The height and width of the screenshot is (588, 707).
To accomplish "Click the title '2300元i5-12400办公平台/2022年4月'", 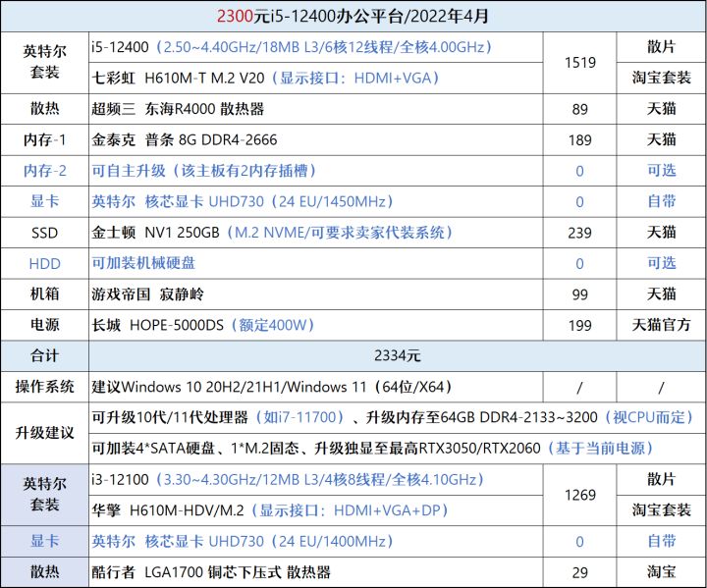I will (353, 17).
